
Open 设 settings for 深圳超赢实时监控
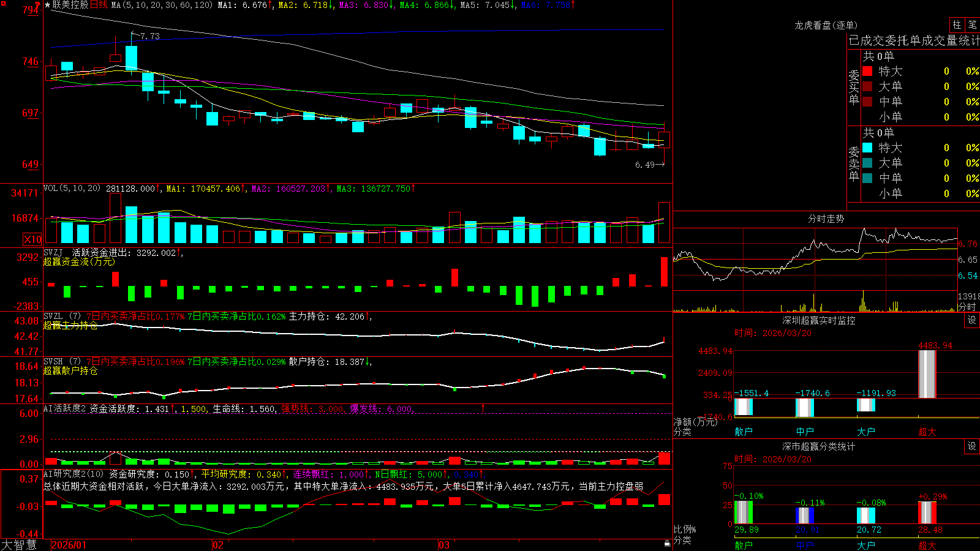pyautogui.click(x=972, y=320)
